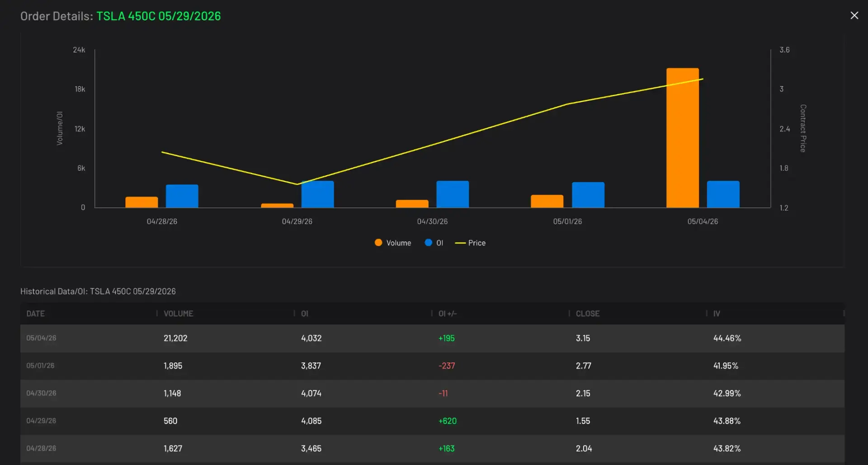This screenshot has height=465, width=868.
Task: Click the OI change value +620
Action: (448, 421)
